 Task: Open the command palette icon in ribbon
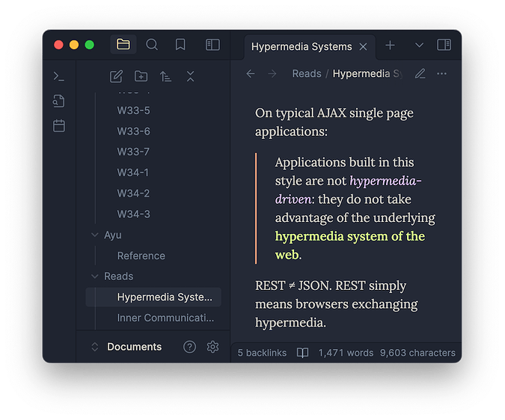point(59,76)
